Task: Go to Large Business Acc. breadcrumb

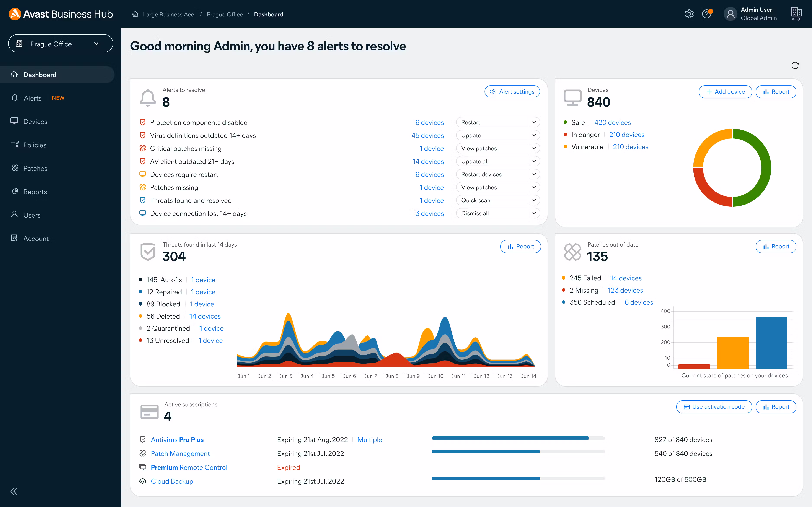Action: 169,15
